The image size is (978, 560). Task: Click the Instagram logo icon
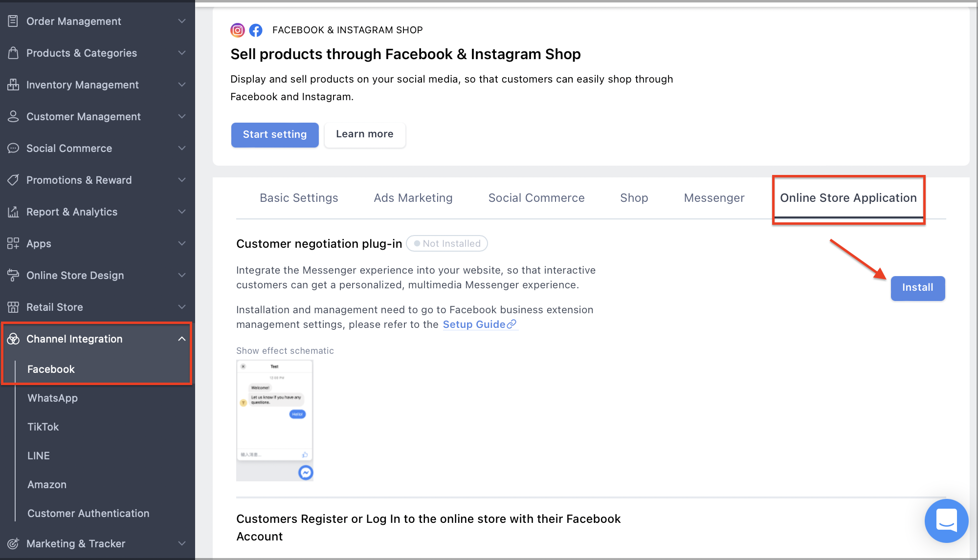coord(238,30)
